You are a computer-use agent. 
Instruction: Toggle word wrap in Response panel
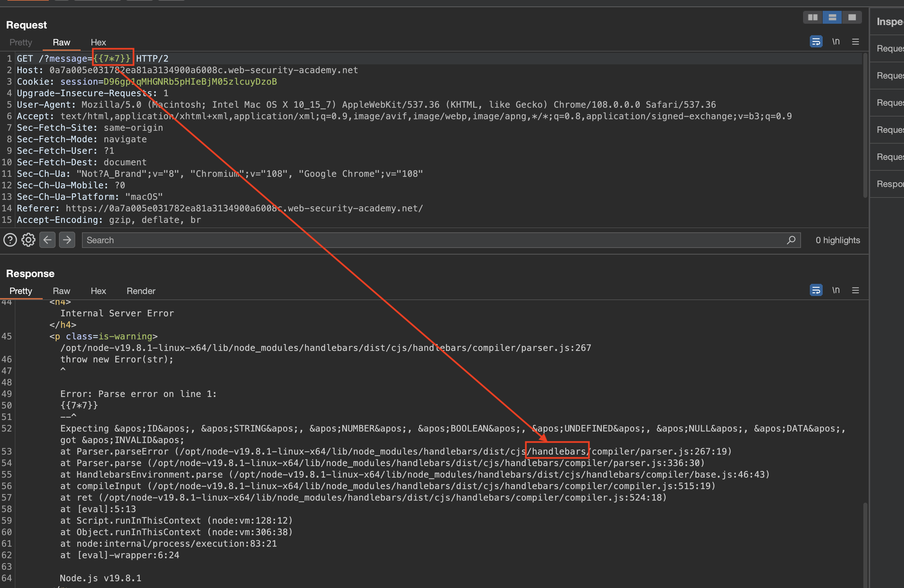pyautogui.click(x=816, y=290)
